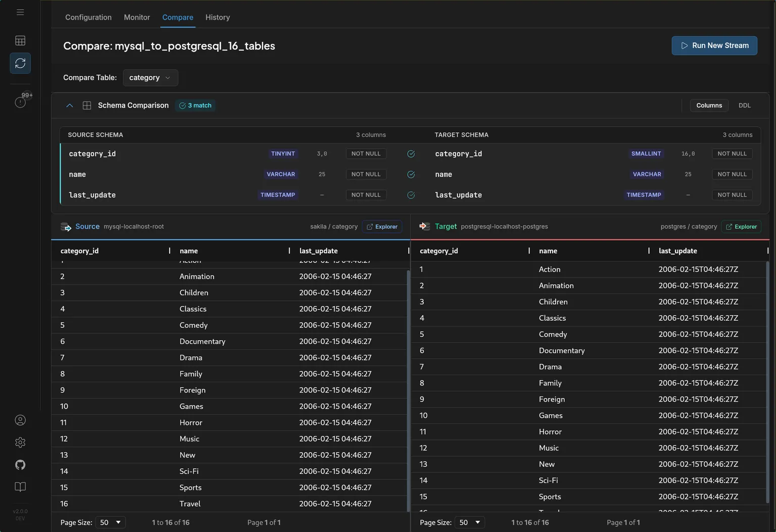Click source category_id NOT NULL badge
776x532 pixels.
pyautogui.click(x=366, y=154)
